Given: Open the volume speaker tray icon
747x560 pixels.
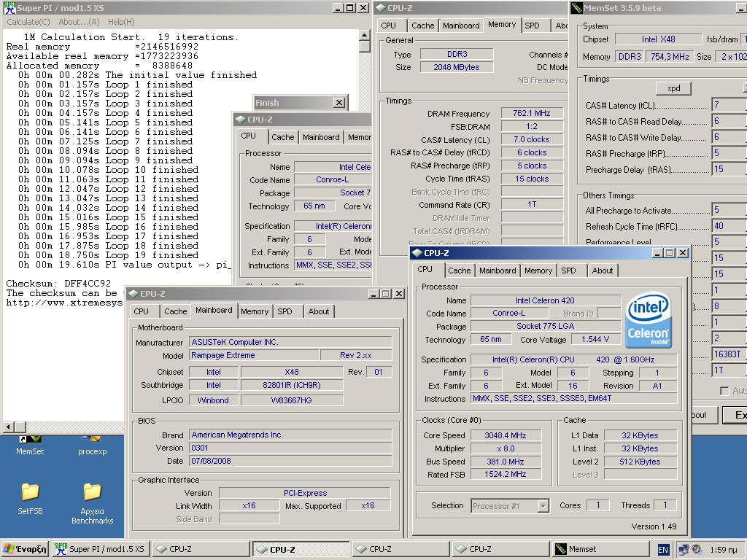Looking at the screenshot, I should tap(697, 550).
